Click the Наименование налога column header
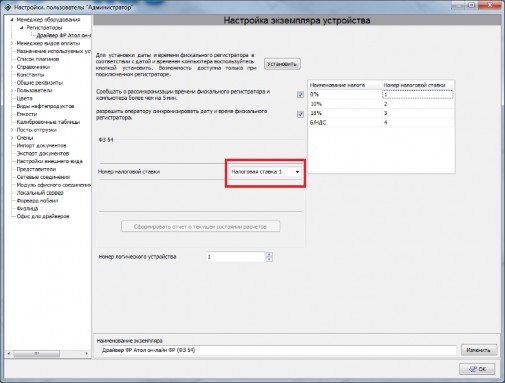The width and height of the screenshot is (505, 383). pyautogui.click(x=345, y=85)
